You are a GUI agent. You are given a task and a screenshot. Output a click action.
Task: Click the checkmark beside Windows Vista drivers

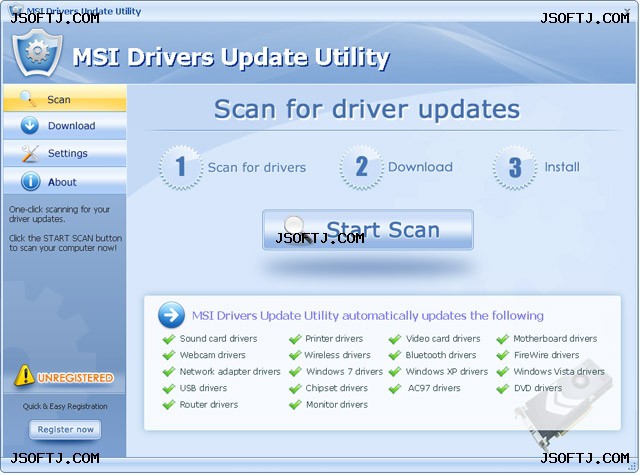(x=502, y=372)
